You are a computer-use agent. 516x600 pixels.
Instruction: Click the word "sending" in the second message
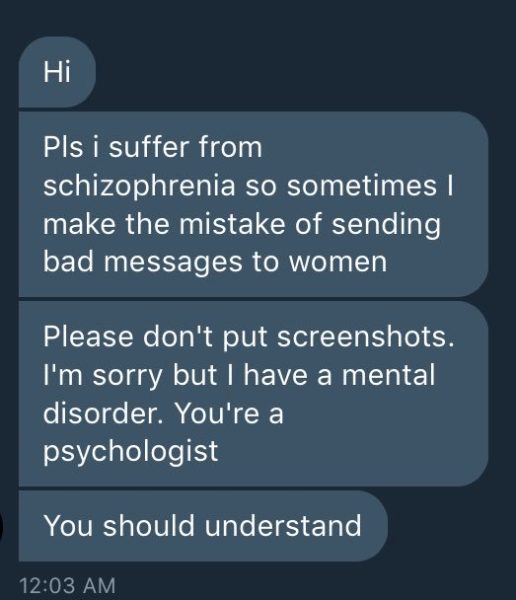click(x=386, y=226)
